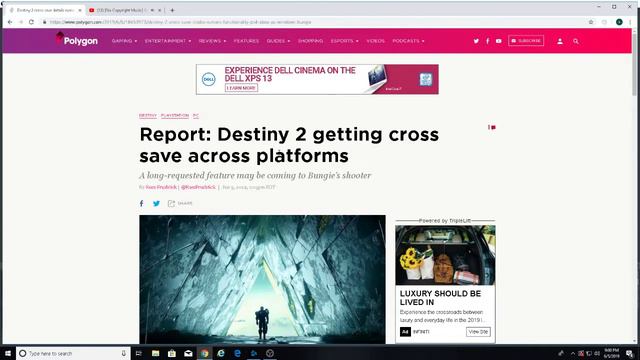Open Polygon's YouTube channel from header
Image resolution: width=640 pixels, height=360 pixels.
pyautogui.click(x=498, y=41)
